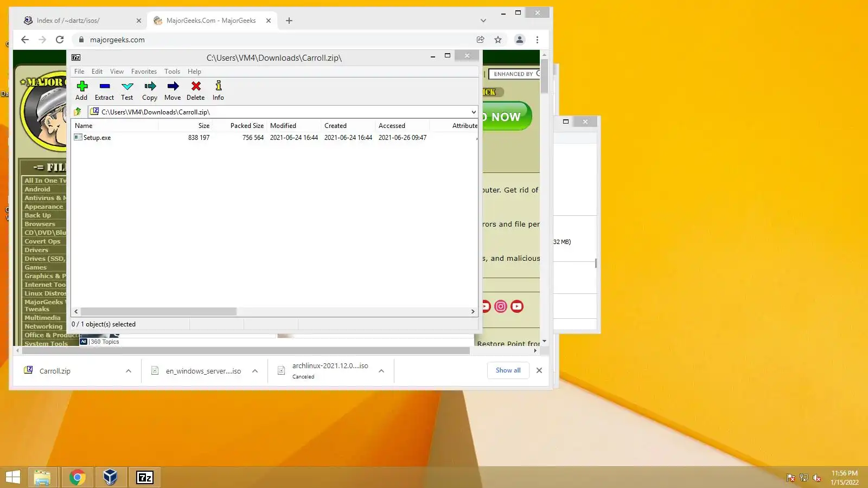Open the Info properties icon
The image size is (868, 488).
(218, 91)
